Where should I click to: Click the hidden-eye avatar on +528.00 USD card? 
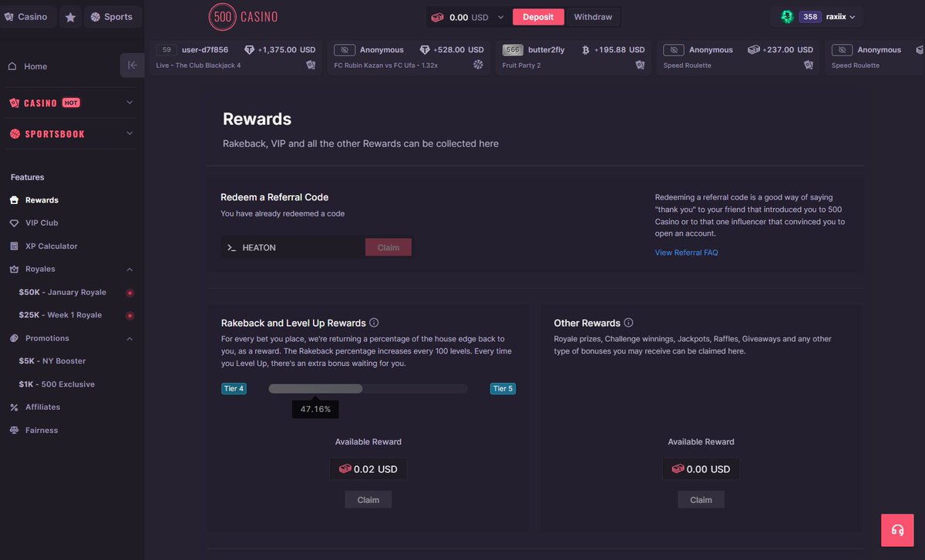click(344, 50)
